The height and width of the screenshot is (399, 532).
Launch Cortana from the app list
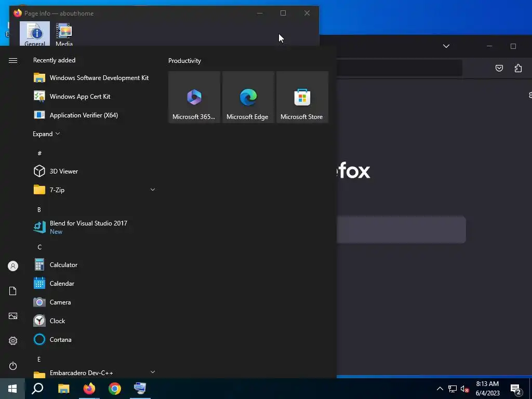[x=95, y=339]
